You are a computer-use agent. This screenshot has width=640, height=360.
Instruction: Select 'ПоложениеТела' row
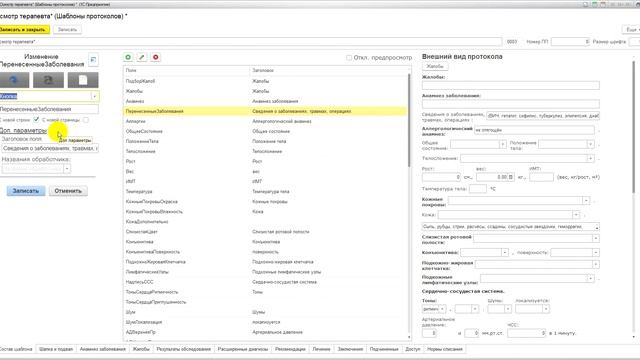click(265, 141)
